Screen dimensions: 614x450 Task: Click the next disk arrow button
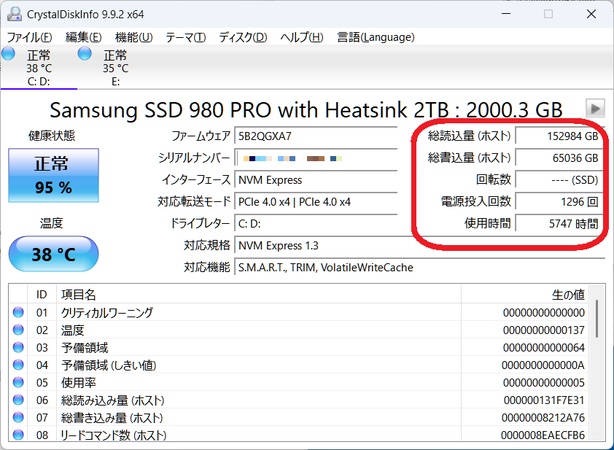(x=595, y=108)
